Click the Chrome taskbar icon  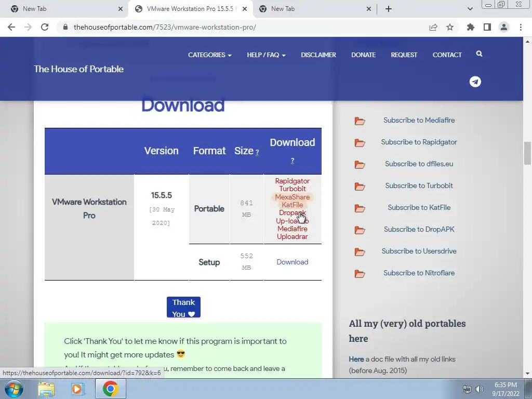(x=110, y=389)
